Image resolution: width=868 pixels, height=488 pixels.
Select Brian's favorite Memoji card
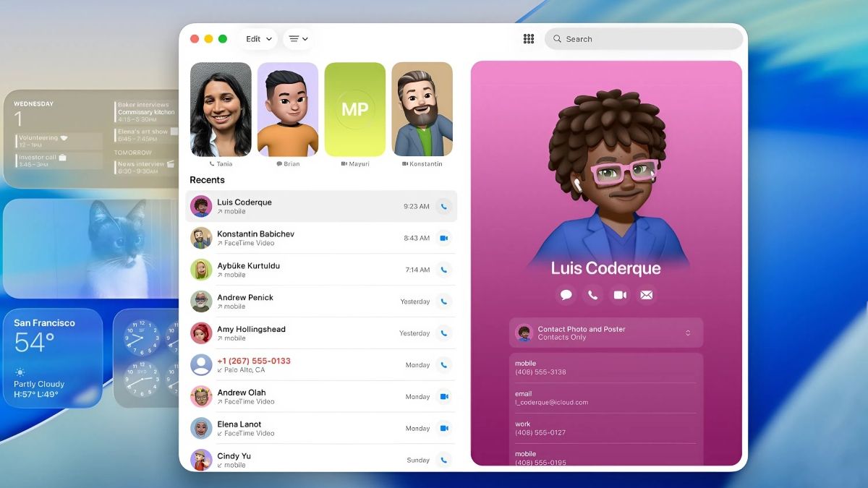(288, 109)
